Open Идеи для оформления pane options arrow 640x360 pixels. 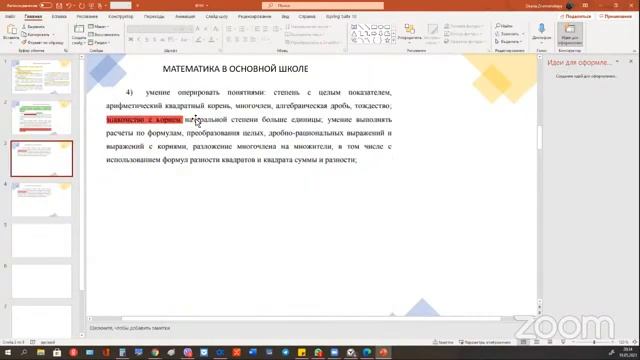tap(617, 62)
